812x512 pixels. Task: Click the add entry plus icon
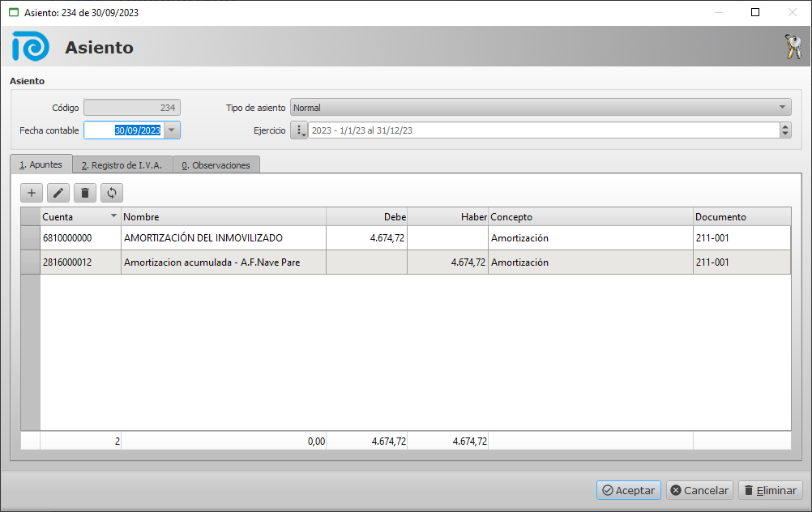[x=32, y=193]
